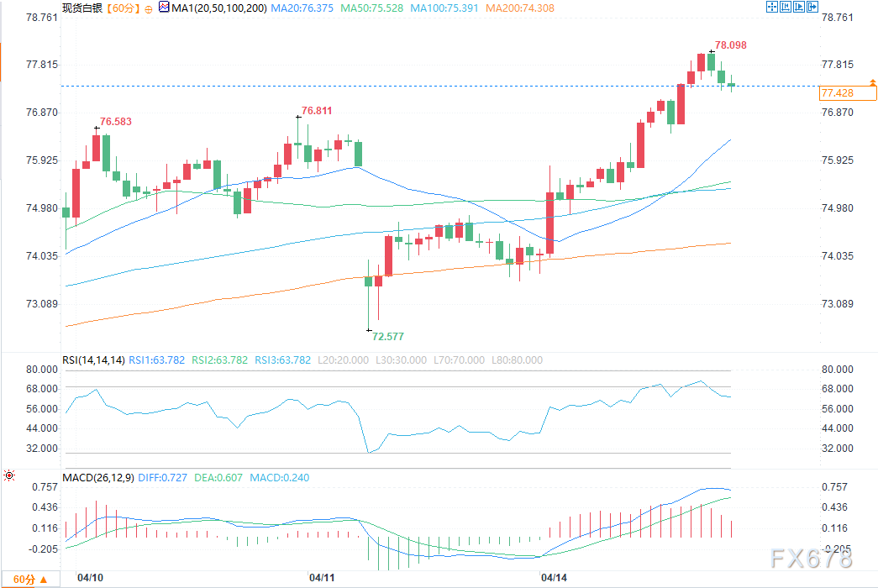
Task: Open the MA indicator chart icon
Action: click(163, 8)
